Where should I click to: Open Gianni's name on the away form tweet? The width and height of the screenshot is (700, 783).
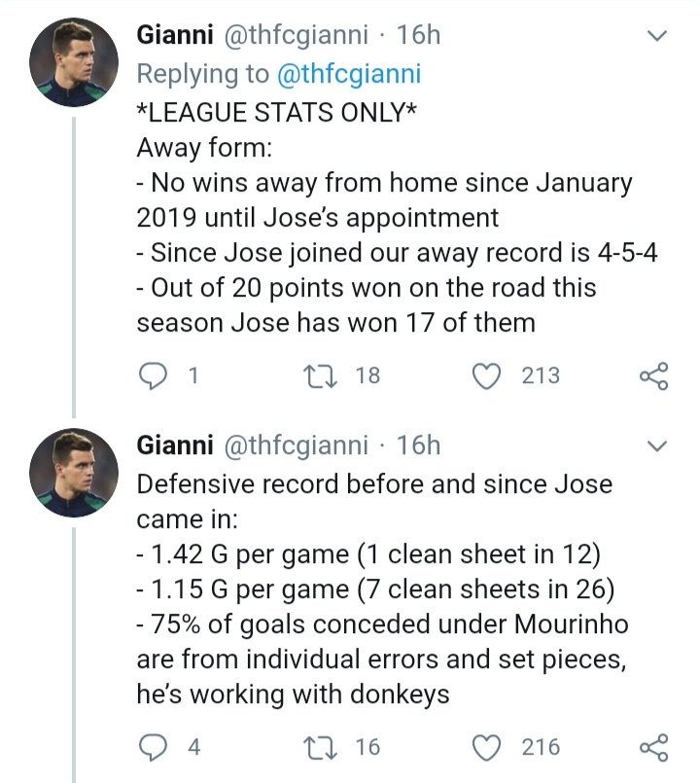(x=174, y=36)
